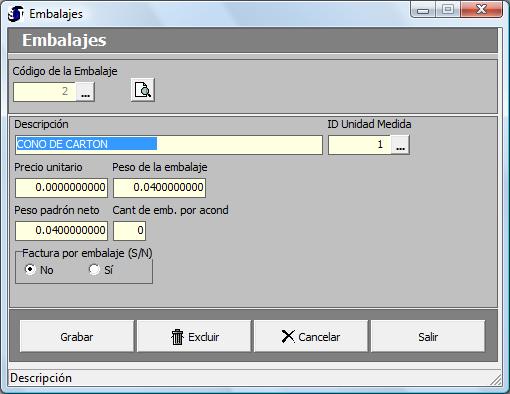This screenshot has width=510, height=394.
Task: Click the Cant de emb. por acond field
Action: [130, 231]
